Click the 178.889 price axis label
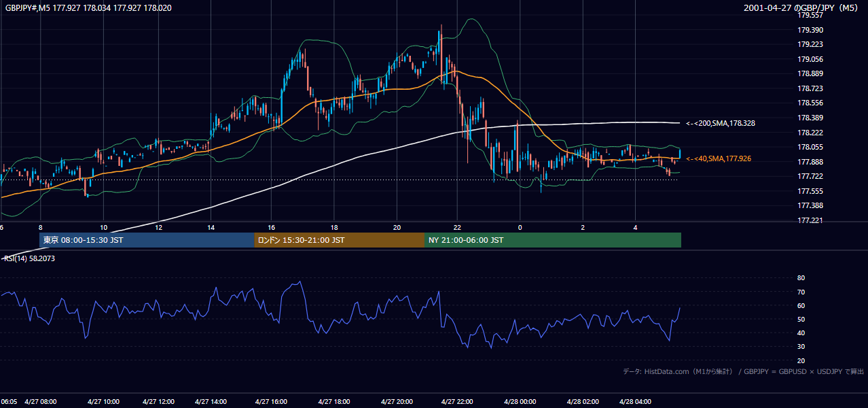This screenshot has width=868, height=408. click(810, 73)
